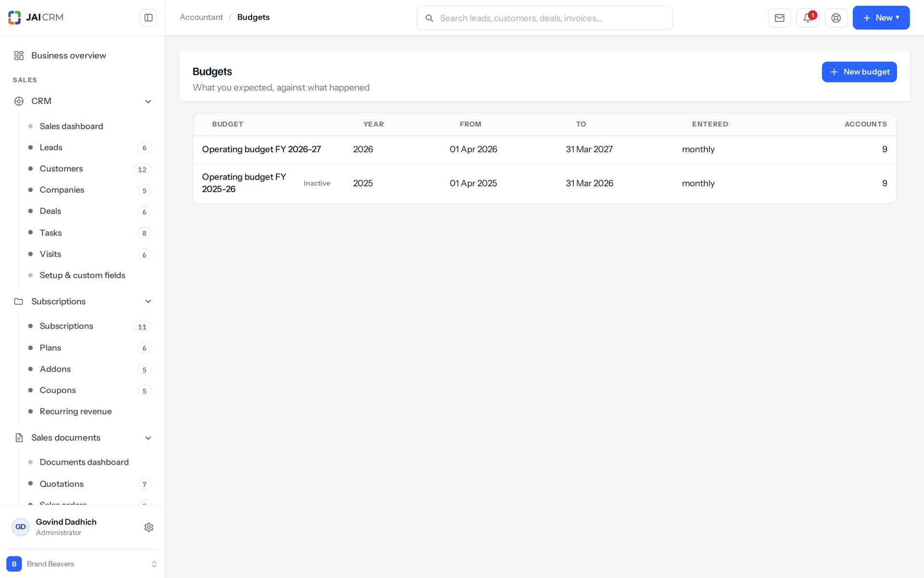
Task: Open notifications bell
Action: (x=808, y=18)
